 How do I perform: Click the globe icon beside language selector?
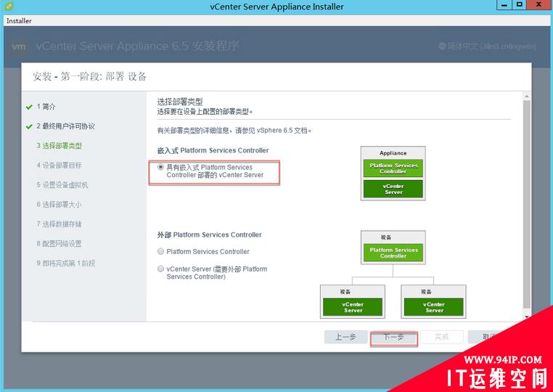click(442, 46)
